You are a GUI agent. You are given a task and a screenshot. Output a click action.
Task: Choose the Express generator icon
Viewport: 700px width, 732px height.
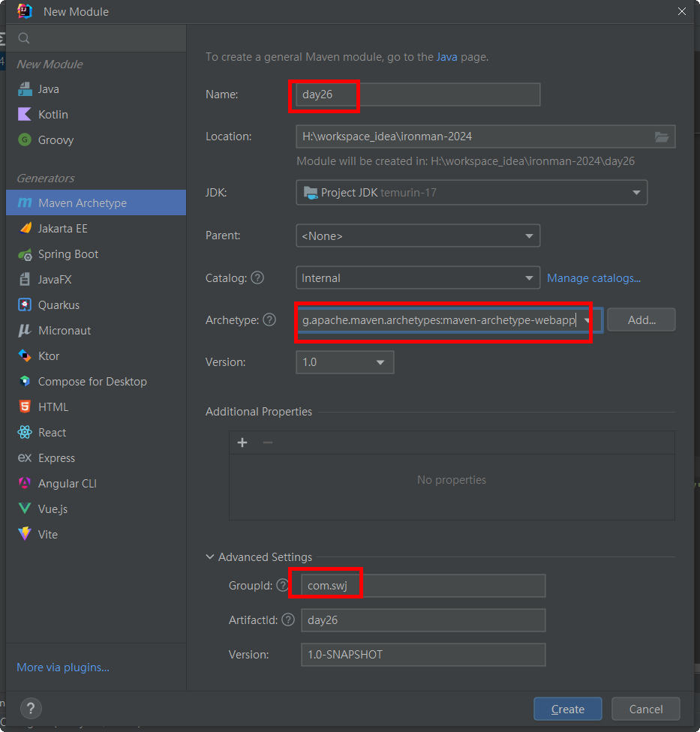point(25,457)
